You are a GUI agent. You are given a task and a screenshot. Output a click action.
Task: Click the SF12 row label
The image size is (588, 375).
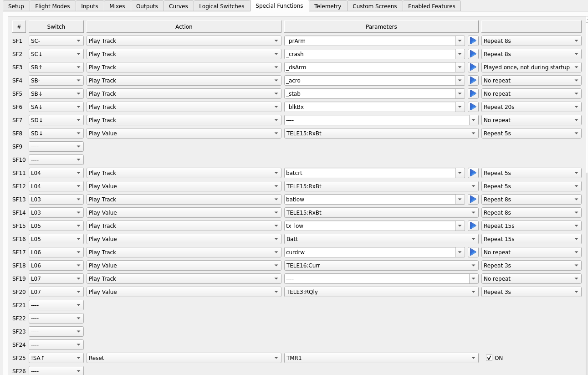point(19,186)
